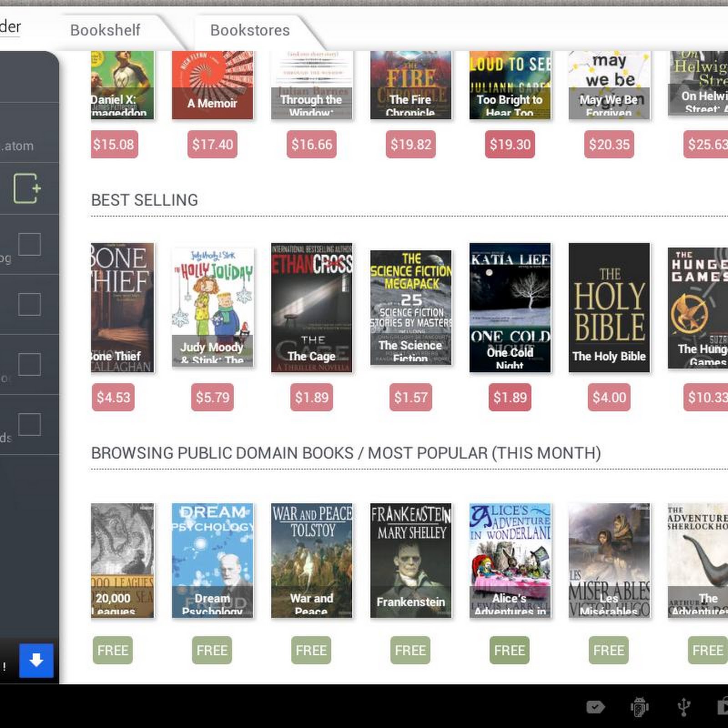Open The Science Fiction Megapack cover
This screenshot has width=728, height=728.
[x=411, y=308]
